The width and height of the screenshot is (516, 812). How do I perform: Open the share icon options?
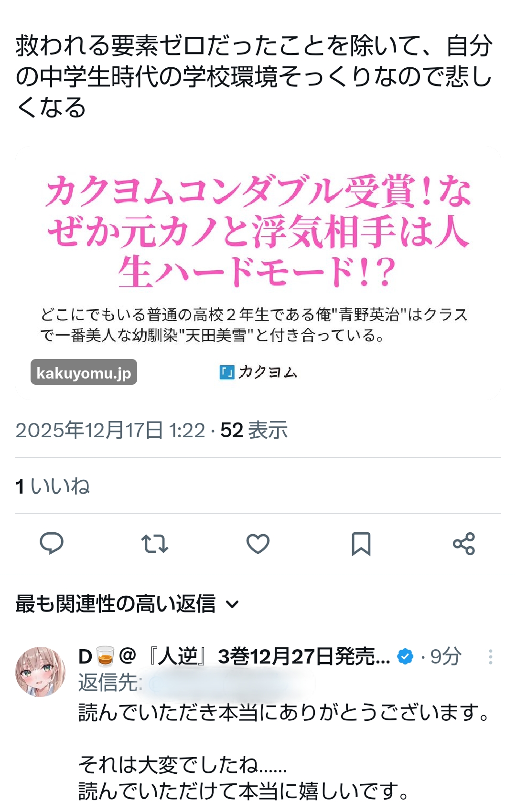tap(464, 543)
